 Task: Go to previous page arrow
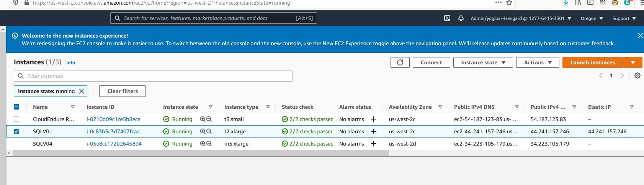click(x=601, y=75)
